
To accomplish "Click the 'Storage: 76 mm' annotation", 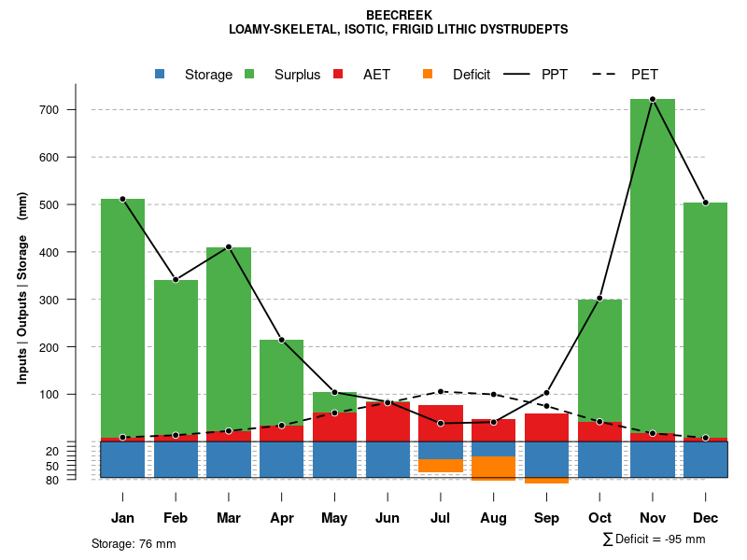I will [x=134, y=543].
